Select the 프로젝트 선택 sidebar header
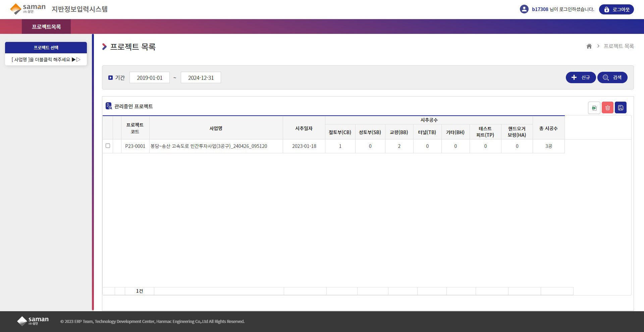 (x=46, y=48)
